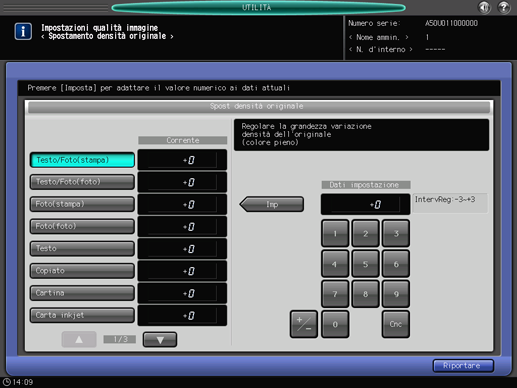Click the Spost densità originale header
This screenshot has width=517, height=388.
tap(259, 107)
